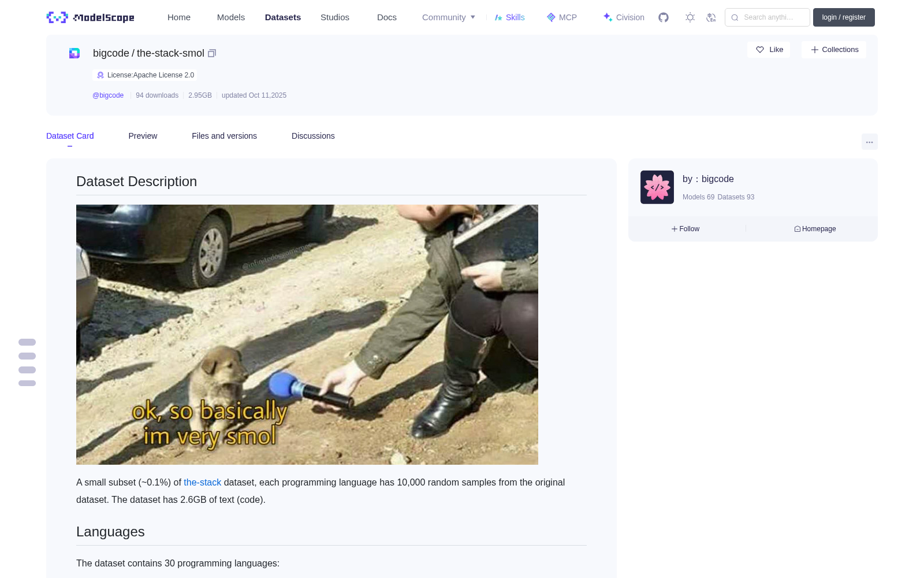Expand the Community dropdown
This screenshot has height=578, width=924.
click(449, 17)
